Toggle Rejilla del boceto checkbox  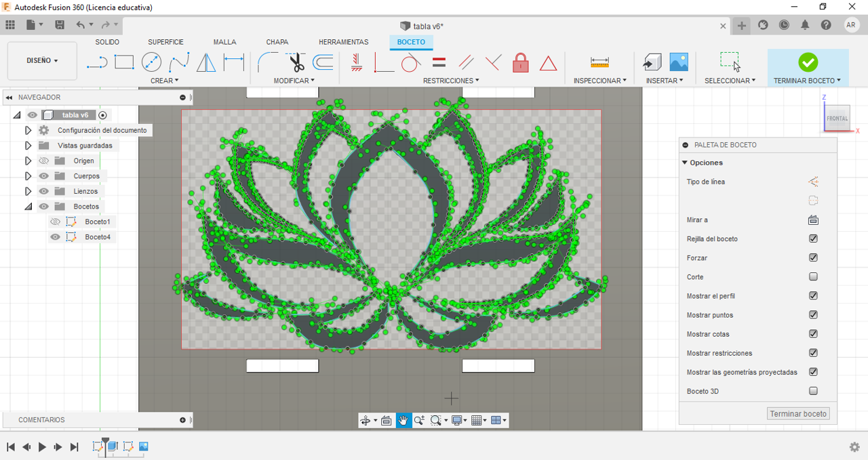(x=813, y=238)
